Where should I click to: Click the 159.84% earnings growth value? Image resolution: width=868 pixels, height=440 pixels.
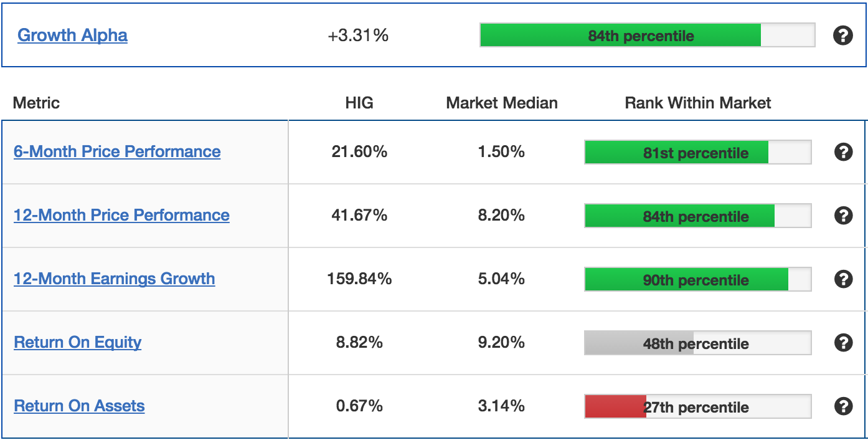(360, 279)
